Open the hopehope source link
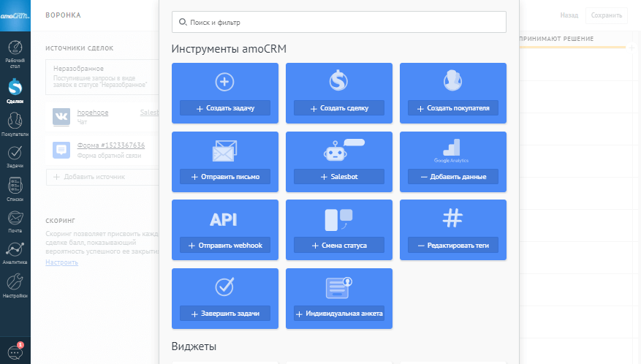The width and height of the screenshot is (641, 364). tap(93, 112)
